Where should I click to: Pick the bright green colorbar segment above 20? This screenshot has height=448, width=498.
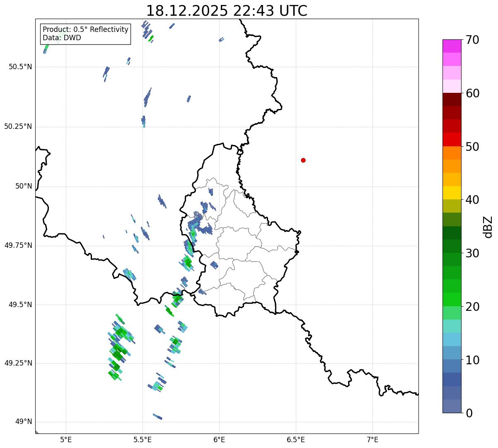pos(452,299)
